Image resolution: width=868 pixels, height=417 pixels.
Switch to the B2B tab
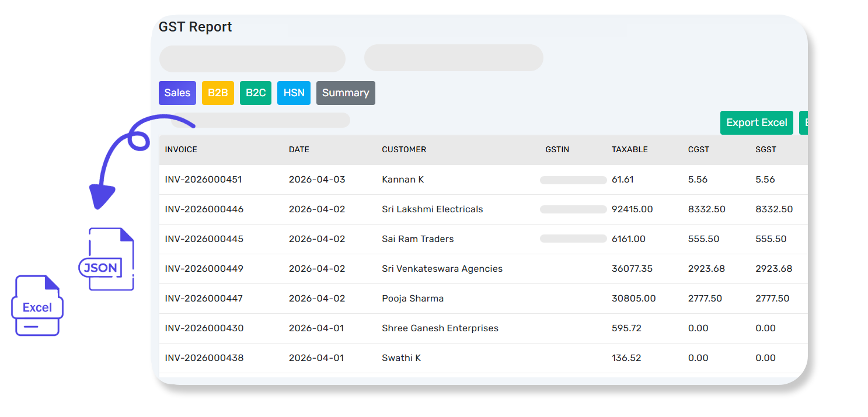[218, 93]
